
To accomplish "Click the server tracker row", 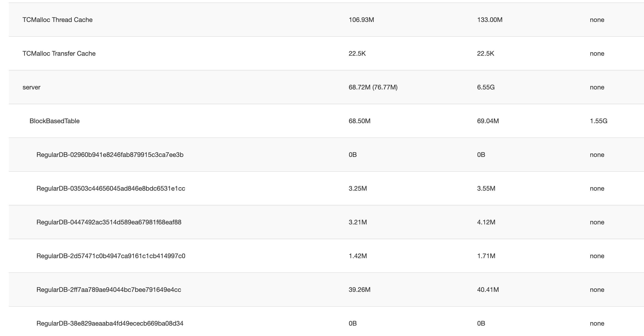I will [31, 87].
